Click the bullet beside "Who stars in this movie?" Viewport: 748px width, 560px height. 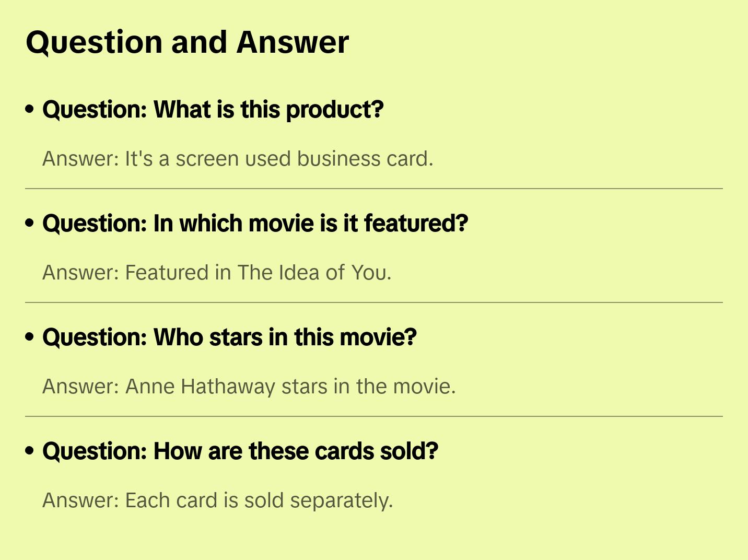click(x=30, y=337)
